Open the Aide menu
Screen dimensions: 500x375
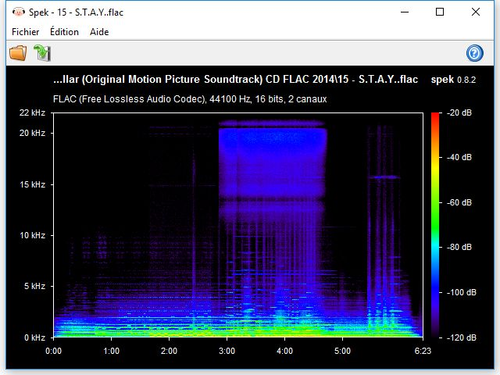pyautogui.click(x=99, y=32)
